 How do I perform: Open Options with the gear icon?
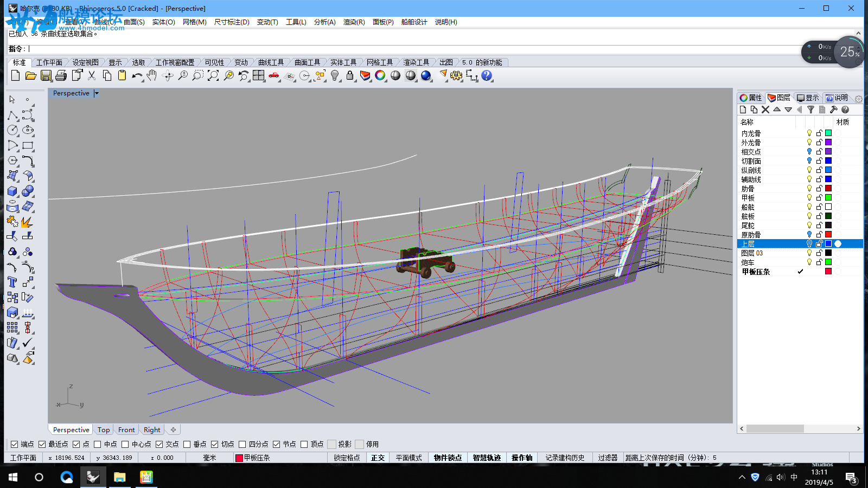pyautogui.click(x=456, y=75)
